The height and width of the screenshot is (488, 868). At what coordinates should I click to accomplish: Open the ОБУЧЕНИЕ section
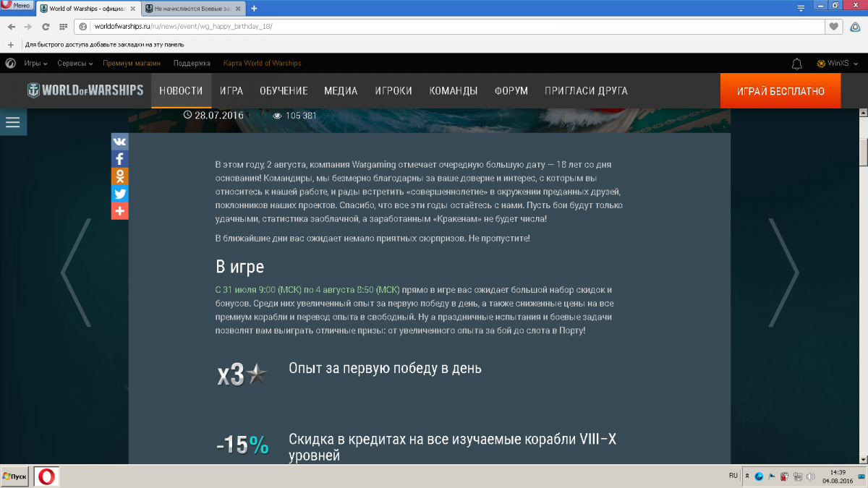(284, 91)
